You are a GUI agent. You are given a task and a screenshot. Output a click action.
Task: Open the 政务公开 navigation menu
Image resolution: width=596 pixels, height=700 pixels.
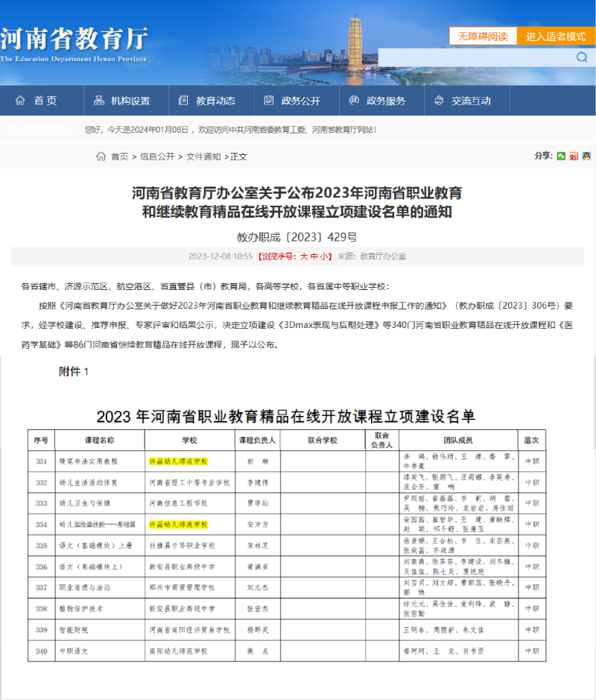pos(300,101)
